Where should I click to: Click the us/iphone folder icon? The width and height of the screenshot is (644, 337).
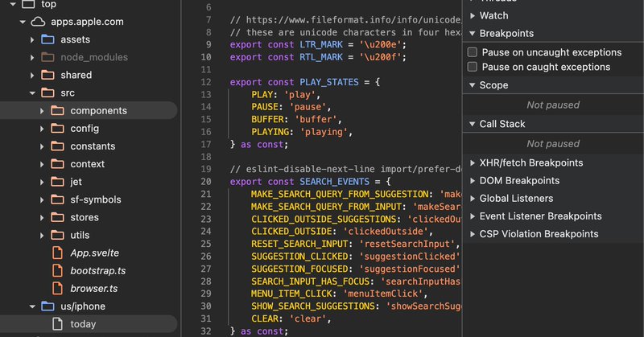coord(47,306)
